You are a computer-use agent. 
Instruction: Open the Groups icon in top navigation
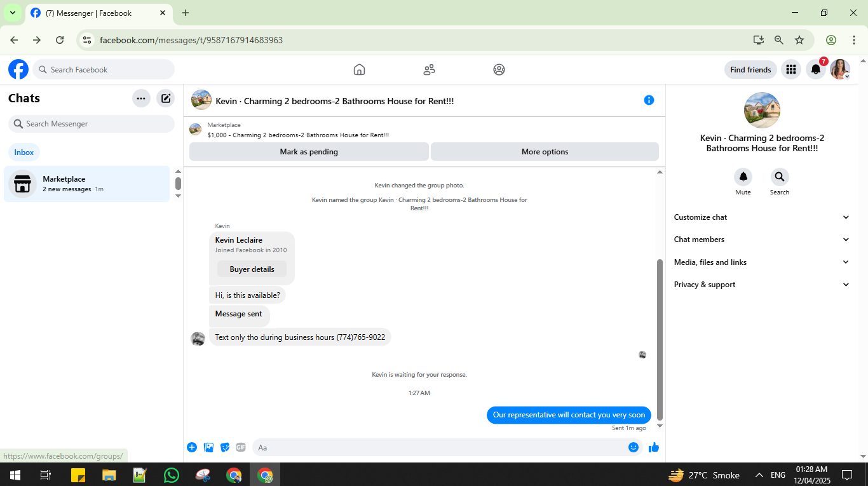499,69
